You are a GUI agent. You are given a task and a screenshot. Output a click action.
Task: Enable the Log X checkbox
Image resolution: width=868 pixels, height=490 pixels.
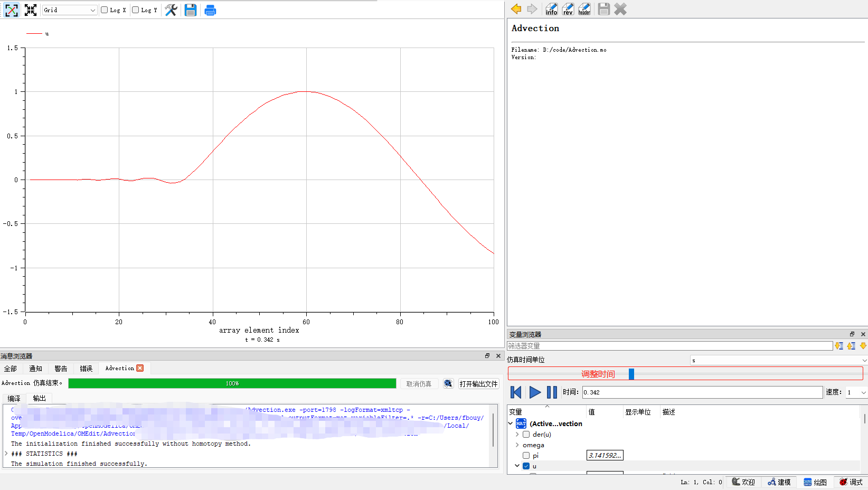point(105,10)
